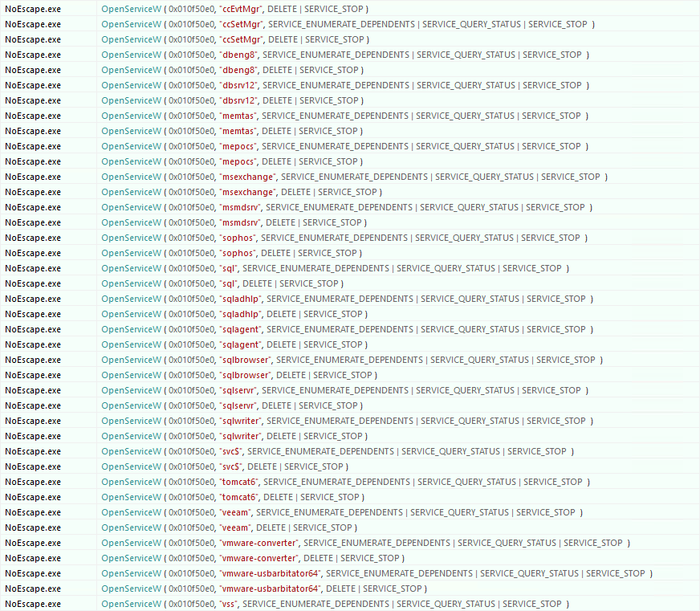Click vmware-usbarbitator64 SERVICE_ENUMERATE_DEPENDENTS row
This screenshot has width=700, height=611.
point(350,573)
